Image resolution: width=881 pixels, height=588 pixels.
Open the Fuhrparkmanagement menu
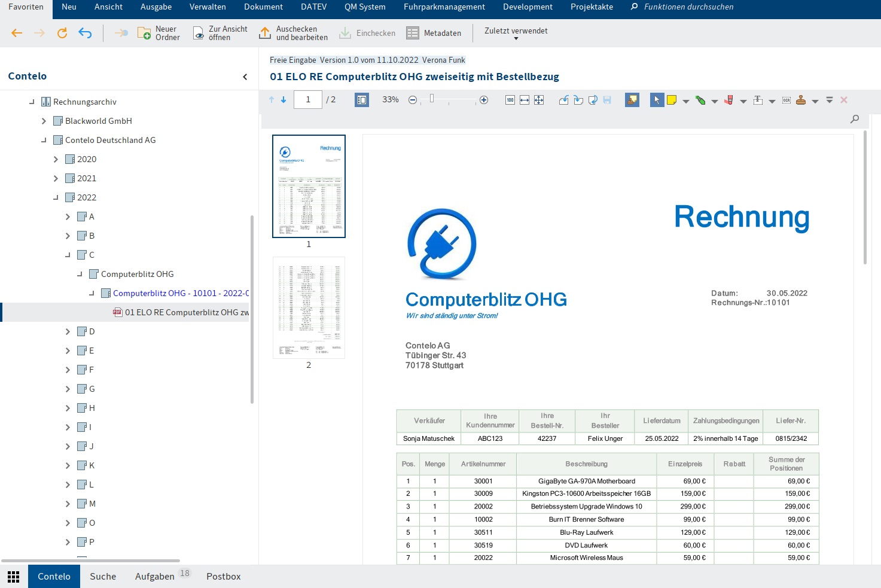tap(444, 7)
